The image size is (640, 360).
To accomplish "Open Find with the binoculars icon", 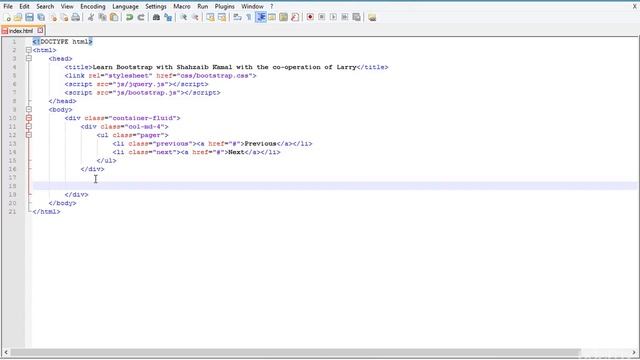I will [156, 17].
